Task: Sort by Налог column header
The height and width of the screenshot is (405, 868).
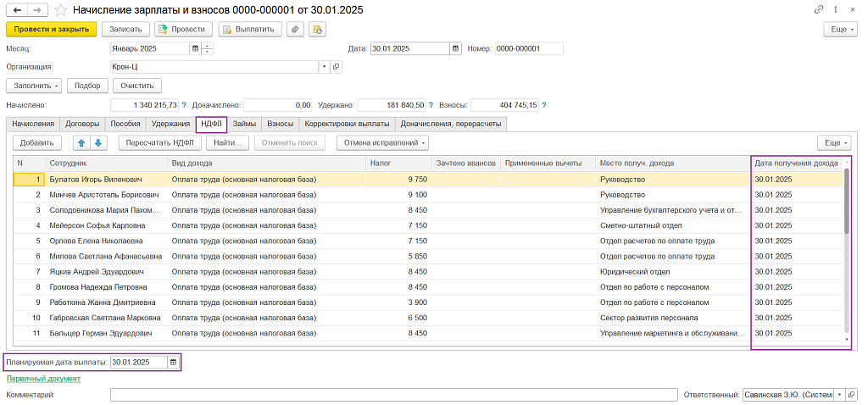Action: (x=398, y=164)
